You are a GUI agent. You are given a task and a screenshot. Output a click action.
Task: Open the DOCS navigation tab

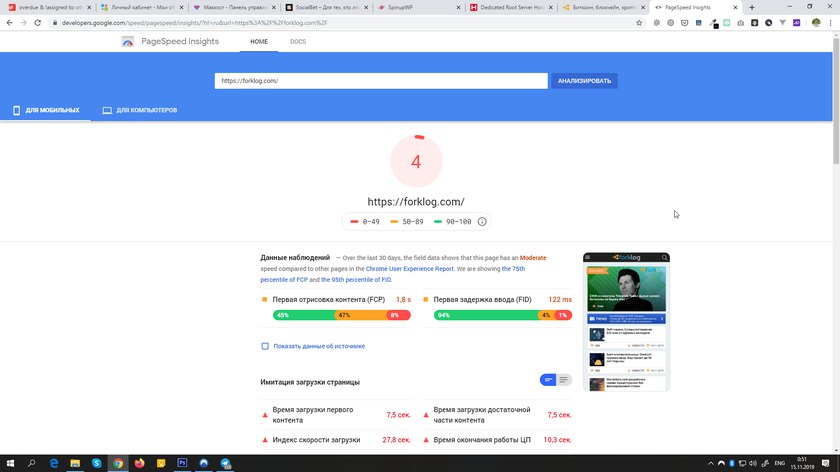point(298,42)
